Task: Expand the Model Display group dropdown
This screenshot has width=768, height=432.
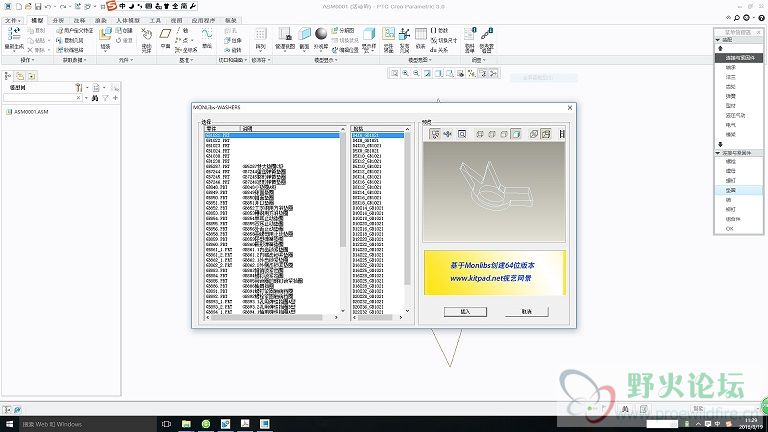Action: tap(325, 60)
